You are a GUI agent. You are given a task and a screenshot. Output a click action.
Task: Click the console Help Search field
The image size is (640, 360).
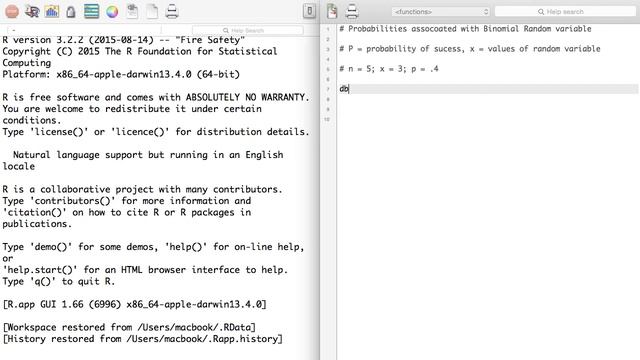coord(247,30)
